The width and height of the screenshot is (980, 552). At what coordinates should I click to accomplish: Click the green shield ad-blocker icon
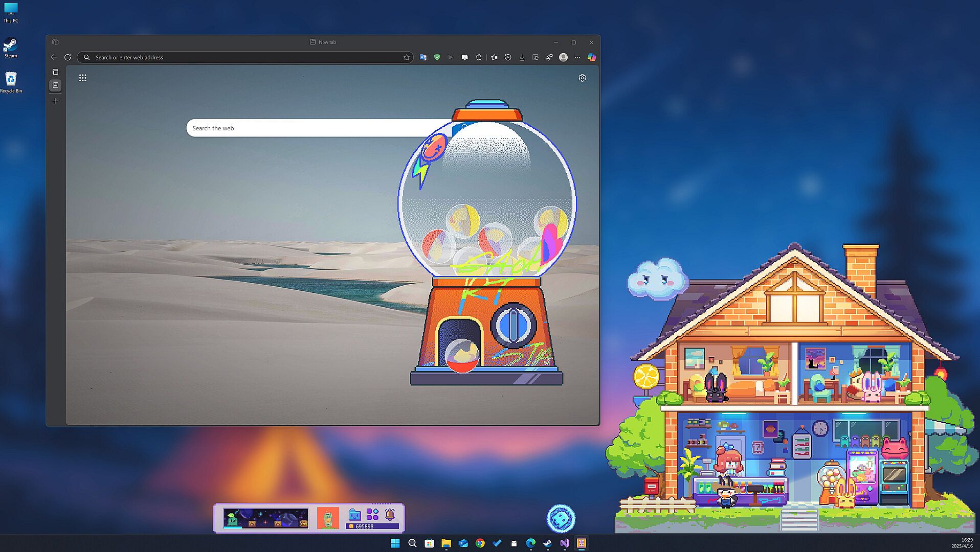[x=437, y=57]
